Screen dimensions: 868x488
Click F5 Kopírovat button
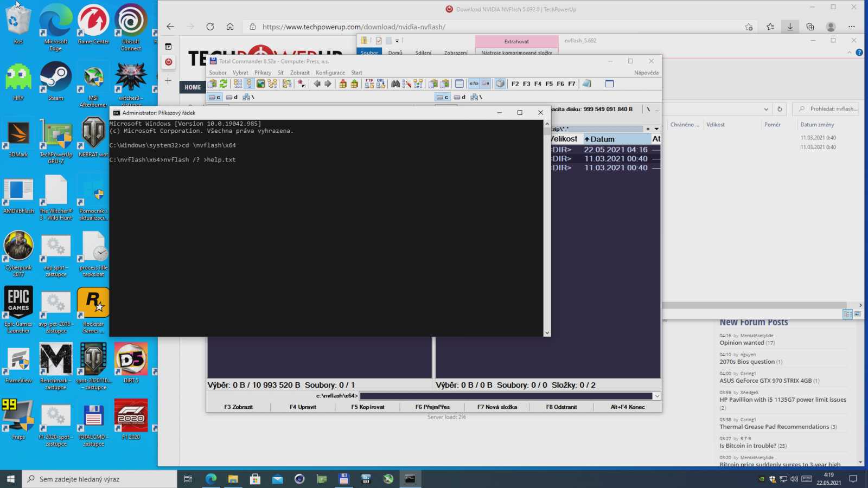[367, 407]
